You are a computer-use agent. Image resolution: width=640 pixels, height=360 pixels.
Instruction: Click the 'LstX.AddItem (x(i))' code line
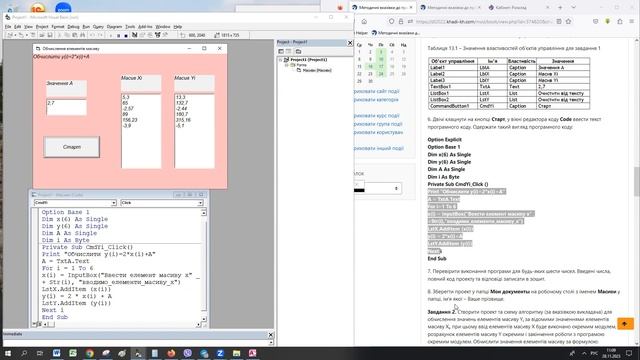[x=76, y=289]
